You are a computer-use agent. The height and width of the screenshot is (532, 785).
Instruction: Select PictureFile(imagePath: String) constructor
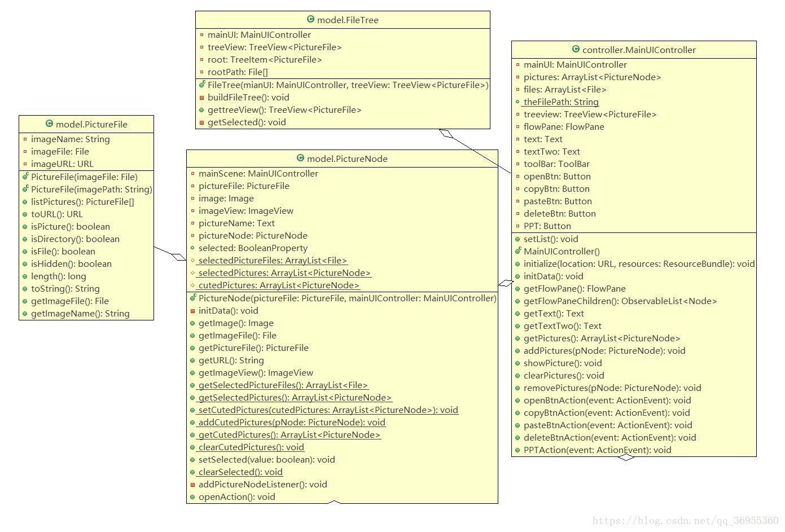click(x=91, y=190)
